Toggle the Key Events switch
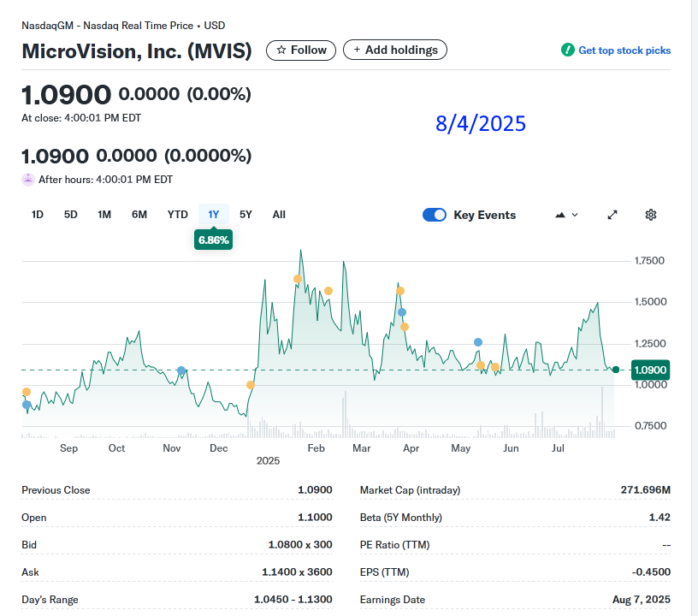 click(x=435, y=215)
